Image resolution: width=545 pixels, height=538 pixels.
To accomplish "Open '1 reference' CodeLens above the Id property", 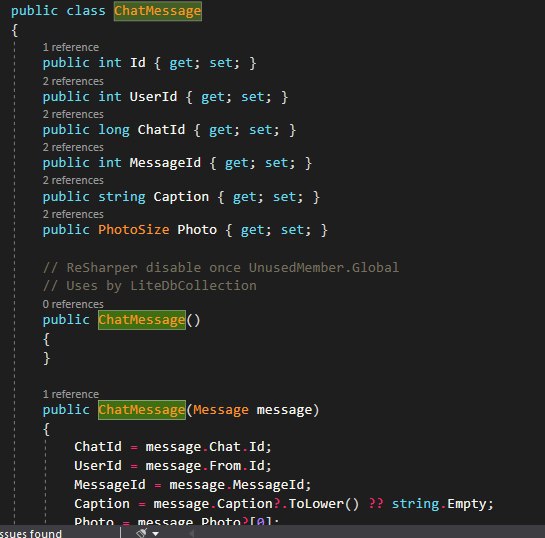I will 71,47.
